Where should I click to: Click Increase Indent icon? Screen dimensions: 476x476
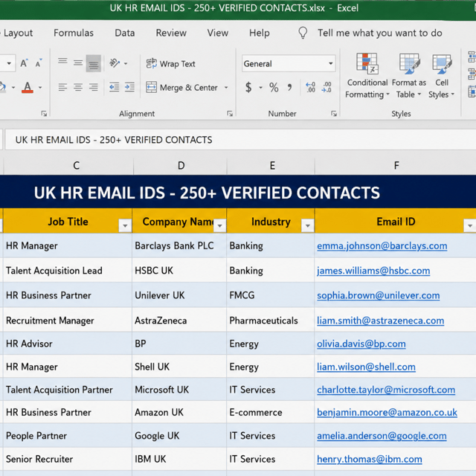pyautogui.click(x=129, y=88)
